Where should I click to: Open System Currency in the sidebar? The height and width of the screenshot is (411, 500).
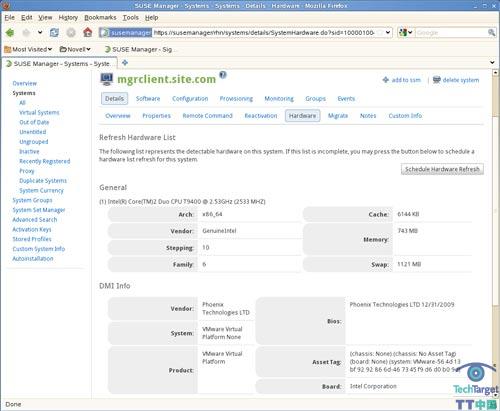pos(41,190)
